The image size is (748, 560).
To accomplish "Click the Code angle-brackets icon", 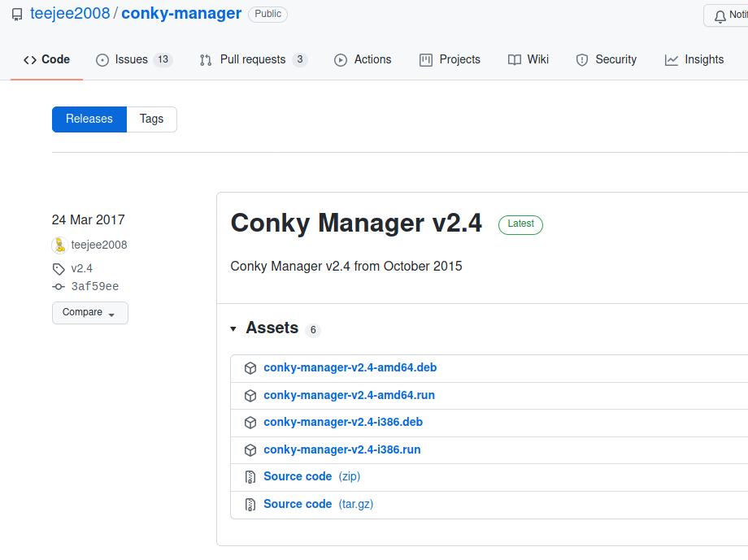I will (x=30, y=59).
